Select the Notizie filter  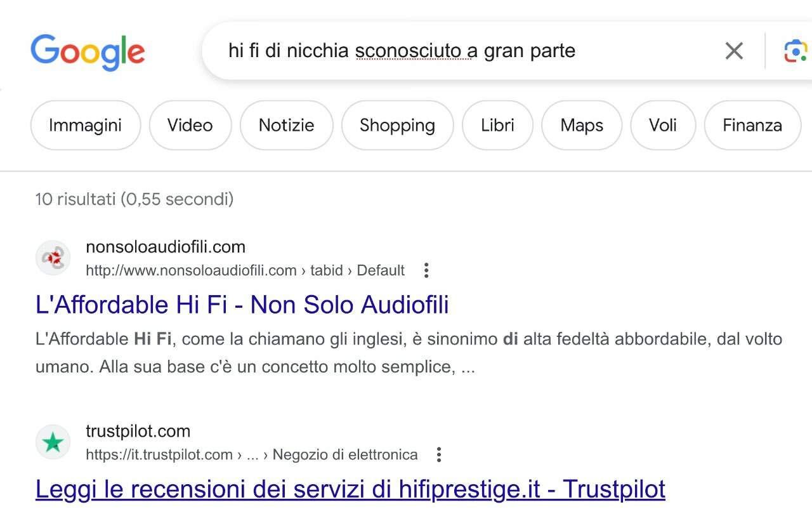point(286,125)
